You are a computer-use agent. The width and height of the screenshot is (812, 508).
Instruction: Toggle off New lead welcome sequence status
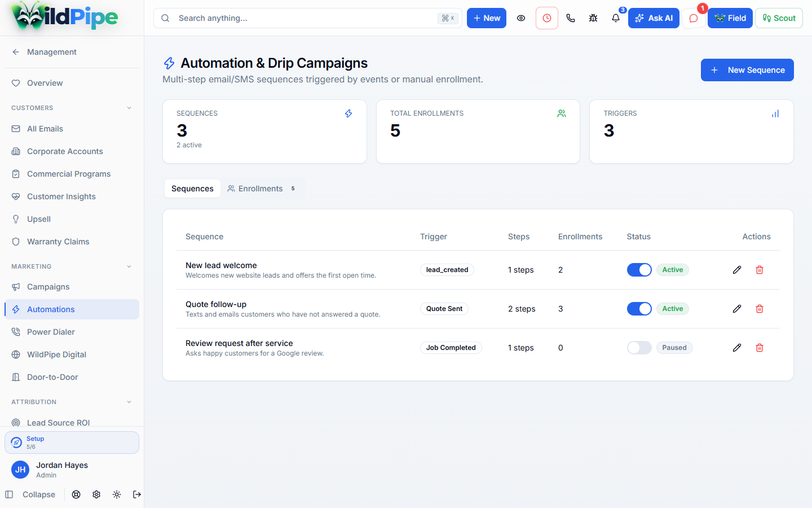(639, 270)
